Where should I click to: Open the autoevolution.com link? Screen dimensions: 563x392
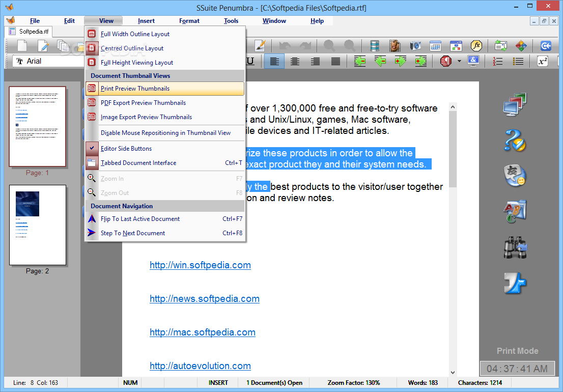pos(200,366)
